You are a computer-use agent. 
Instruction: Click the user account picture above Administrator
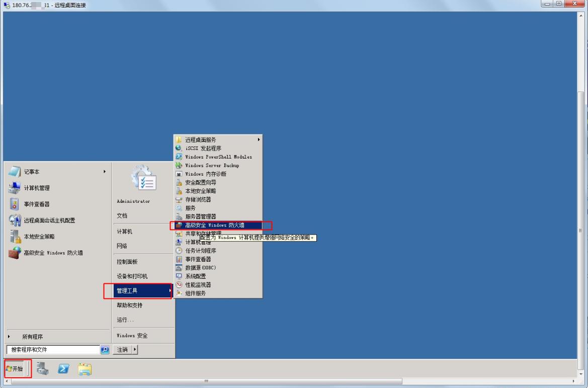click(x=144, y=178)
